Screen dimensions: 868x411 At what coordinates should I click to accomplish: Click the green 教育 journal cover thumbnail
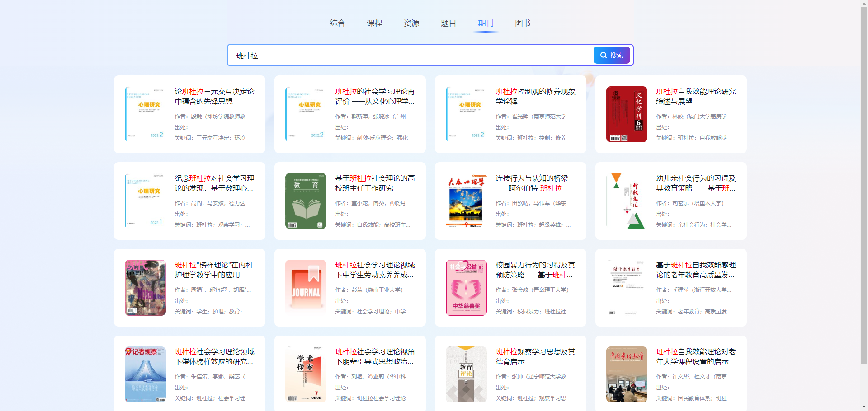[306, 201]
